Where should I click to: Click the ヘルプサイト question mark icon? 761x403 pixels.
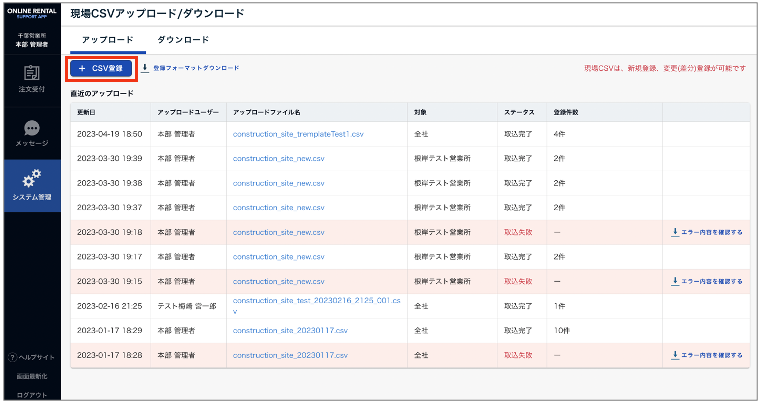pyautogui.click(x=12, y=358)
